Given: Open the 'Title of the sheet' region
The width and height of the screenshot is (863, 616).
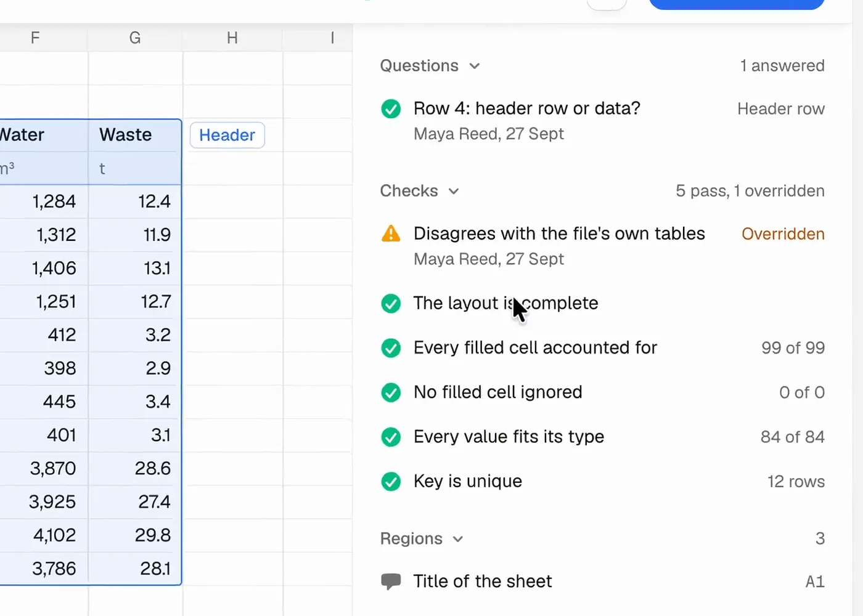Looking at the screenshot, I should coord(483,582).
